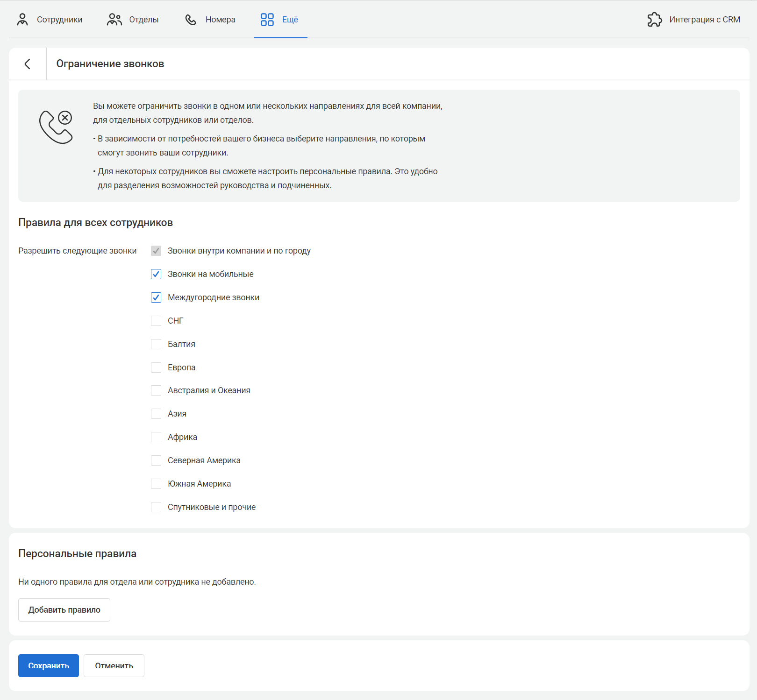
Task: Enable Спутниковые и прочие calls
Action: click(x=156, y=507)
